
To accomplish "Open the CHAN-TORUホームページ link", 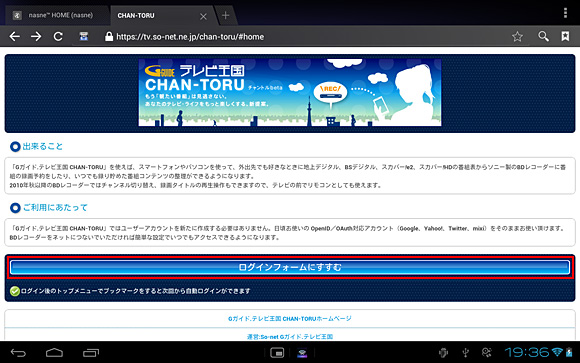I will coord(290,319).
